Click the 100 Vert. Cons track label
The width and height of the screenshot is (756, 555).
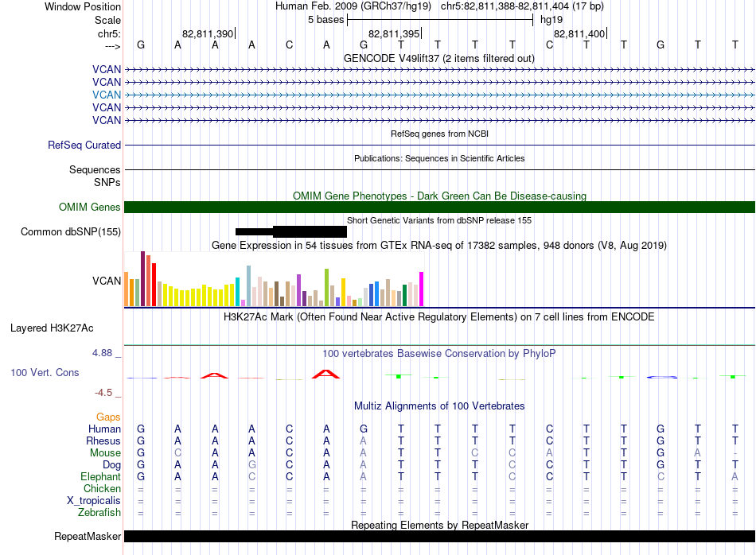click(45, 372)
